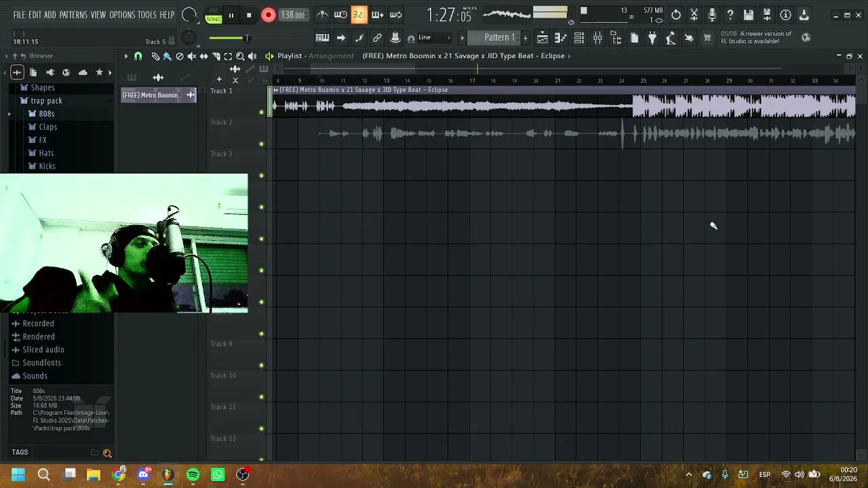868x488 pixels.
Task: Mute Track 1 with its green LED
Action: 262,113
